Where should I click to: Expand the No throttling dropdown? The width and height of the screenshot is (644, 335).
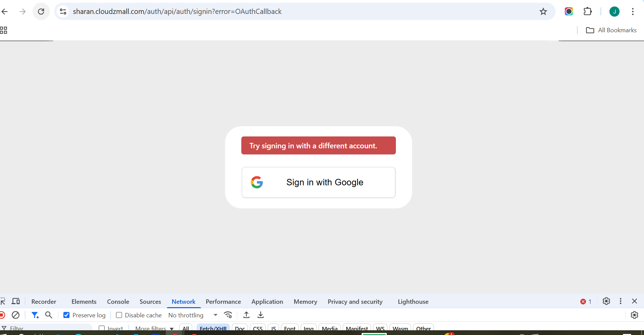193,315
